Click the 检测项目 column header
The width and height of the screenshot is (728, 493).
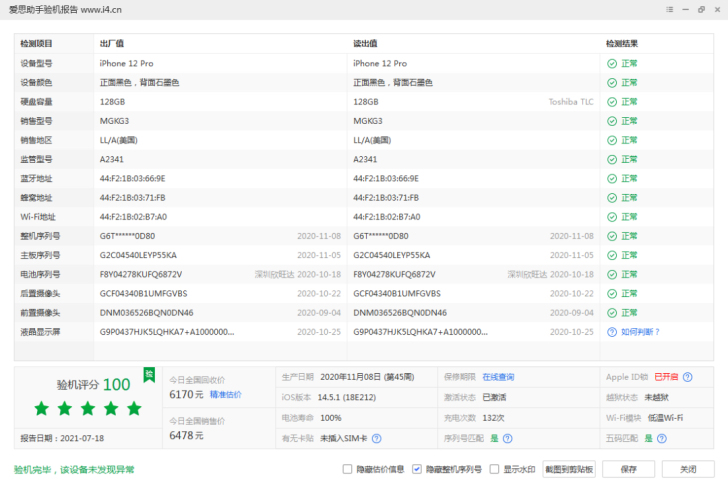click(36, 44)
